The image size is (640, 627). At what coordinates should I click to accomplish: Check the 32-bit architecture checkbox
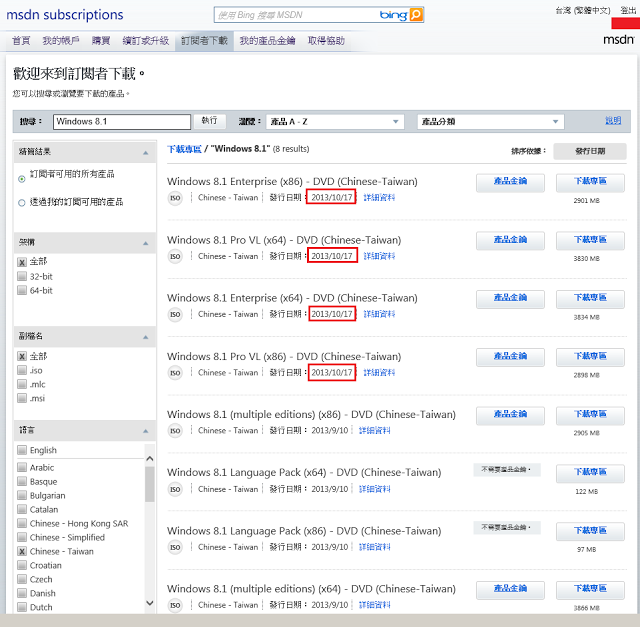(x=22, y=276)
